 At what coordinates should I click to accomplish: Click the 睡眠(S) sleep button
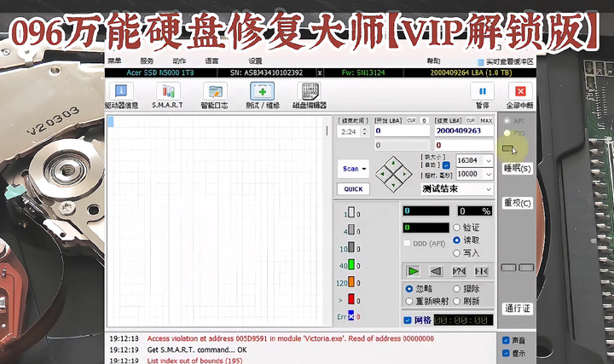[x=518, y=168]
